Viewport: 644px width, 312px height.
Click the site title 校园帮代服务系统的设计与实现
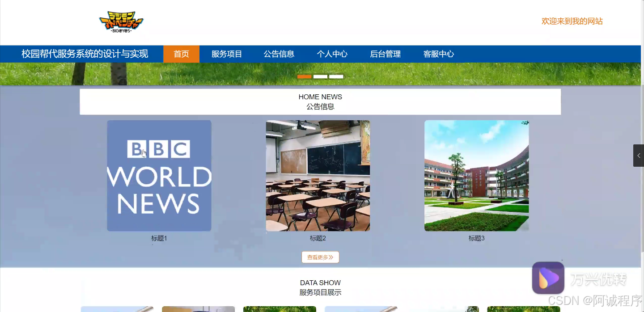(x=85, y=54)
